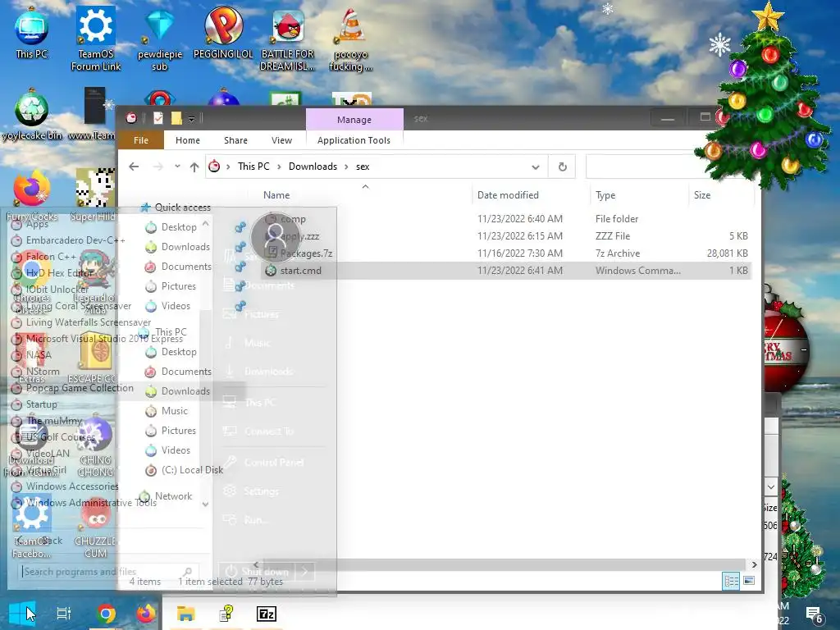
Task: Switch to Details view icon in status bar
Action: click(x=731, y=582)
